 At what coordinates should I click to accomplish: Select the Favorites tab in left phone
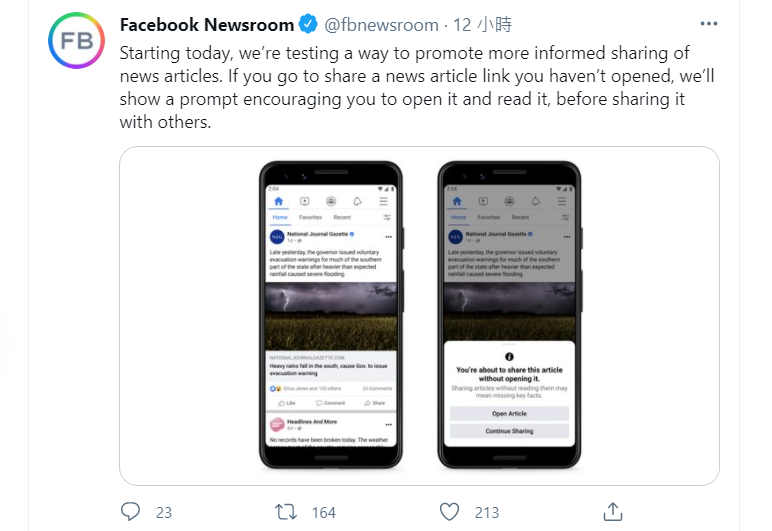(x=310, y=217)
